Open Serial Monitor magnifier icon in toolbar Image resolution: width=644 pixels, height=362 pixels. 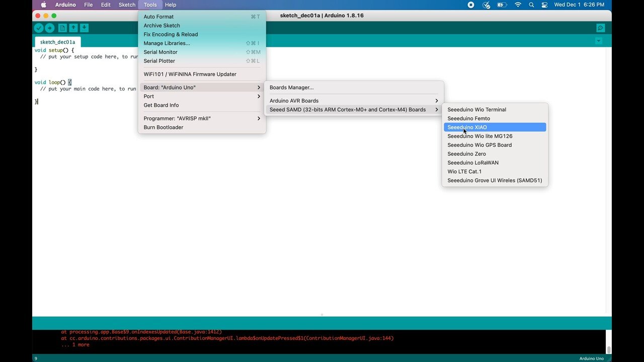600,28
